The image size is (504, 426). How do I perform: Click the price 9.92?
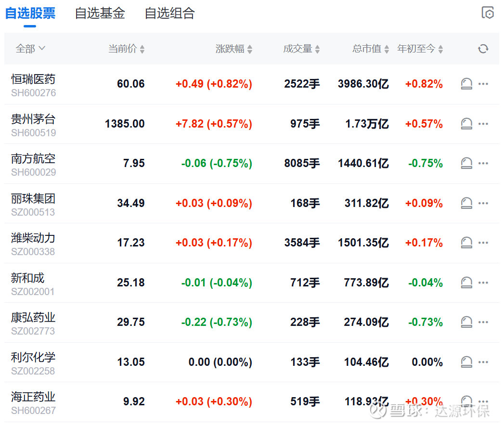click(134, 401)
